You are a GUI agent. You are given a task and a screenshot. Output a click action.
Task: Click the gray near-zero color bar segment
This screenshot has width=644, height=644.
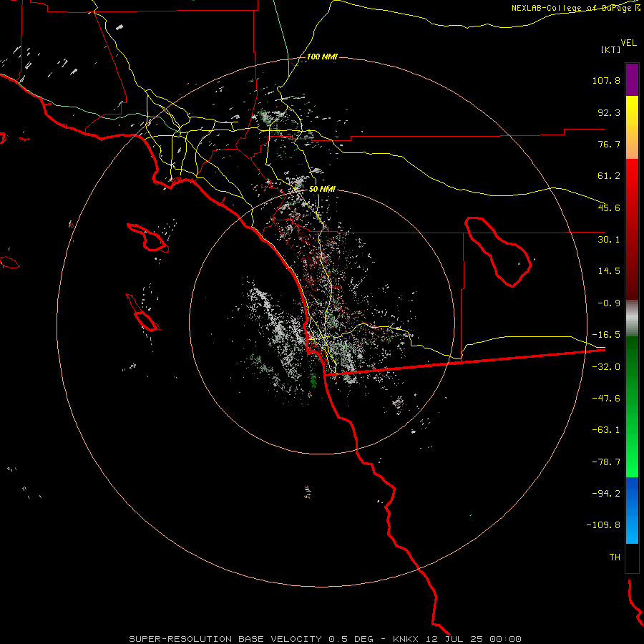click(x=632, y=318)
